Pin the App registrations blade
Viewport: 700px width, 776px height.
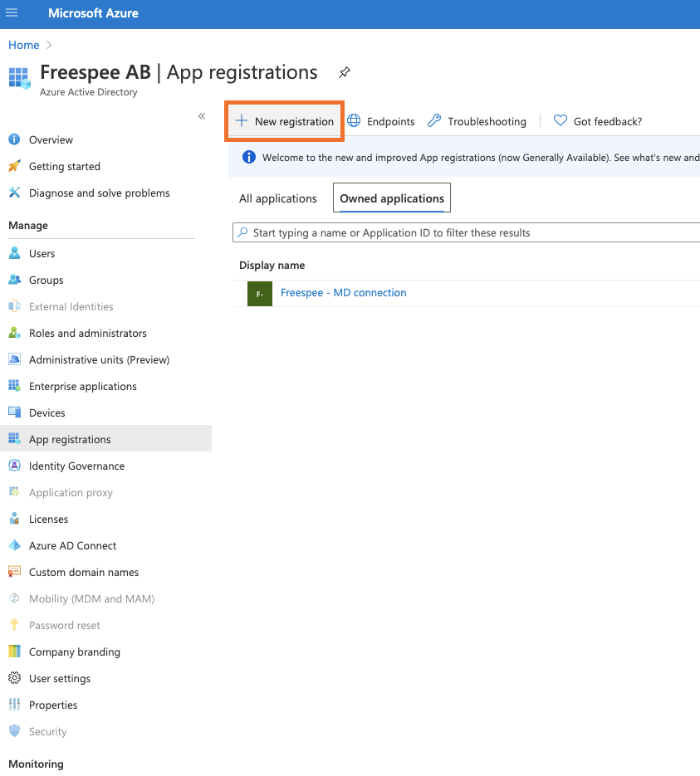(x=345, y=72)
